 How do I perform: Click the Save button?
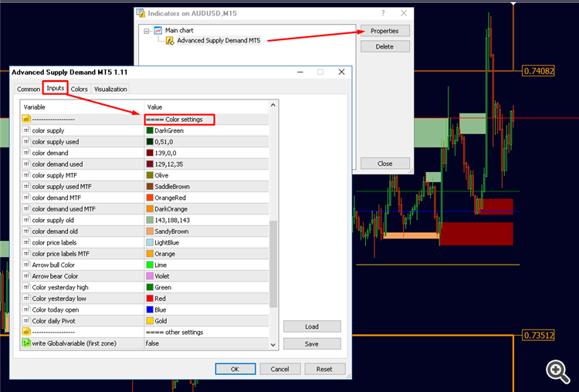point(312,344)
